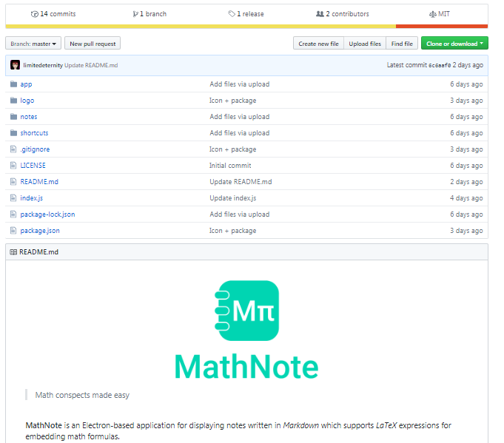The image size is (504, 443).
Task: Click limitedeternity user avatar
Action: (15, 65)
